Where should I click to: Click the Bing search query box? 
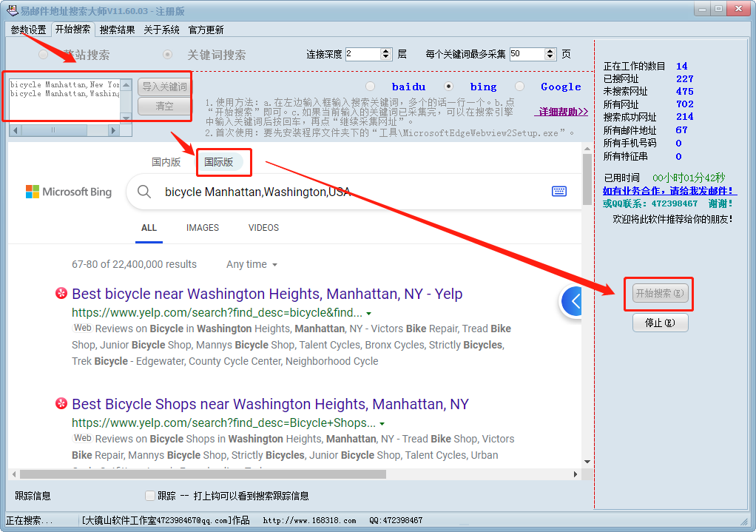(354, 192)
